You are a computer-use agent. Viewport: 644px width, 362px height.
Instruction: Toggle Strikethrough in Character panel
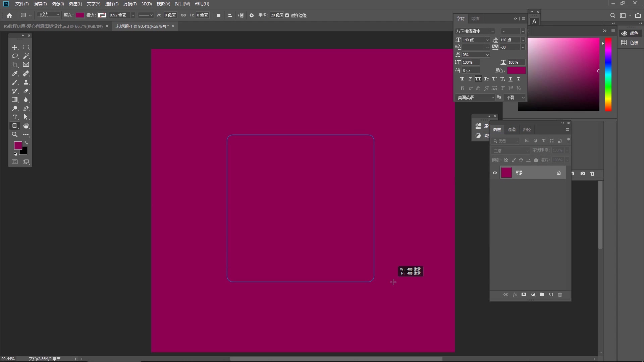518,79
